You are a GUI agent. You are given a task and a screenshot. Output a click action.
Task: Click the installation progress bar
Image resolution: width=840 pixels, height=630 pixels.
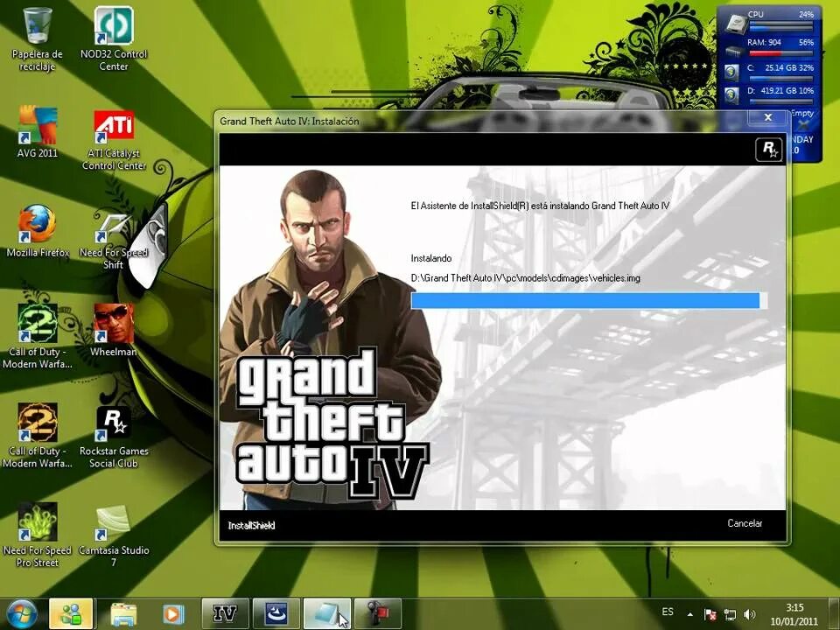(x=589, y=300)
